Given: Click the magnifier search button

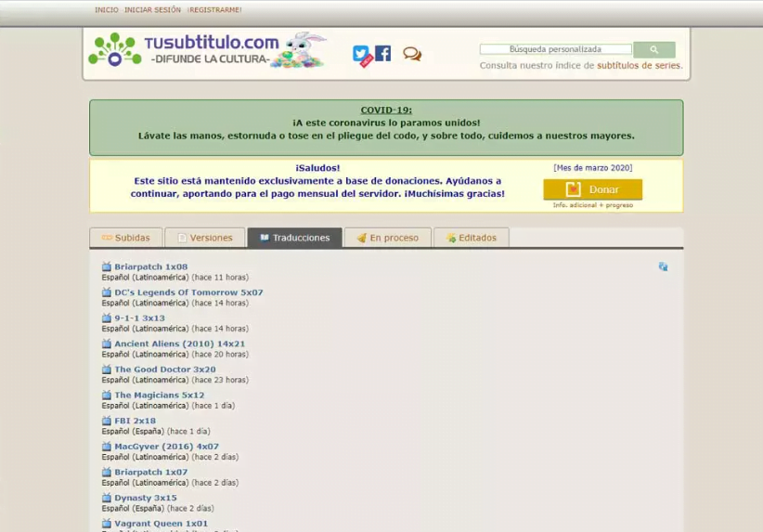Looking at the screenshot, I should (653, 50).
